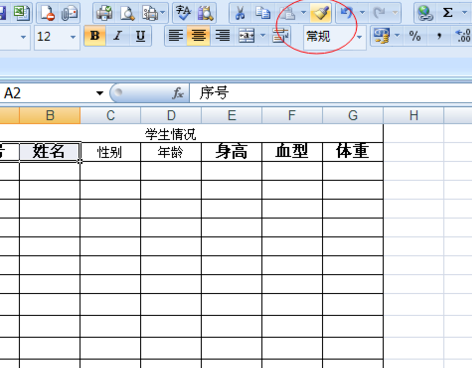This screenshot has height=368, width=472.
Task: Toggle Underline formatting button
Action: [x=140, y=36]
